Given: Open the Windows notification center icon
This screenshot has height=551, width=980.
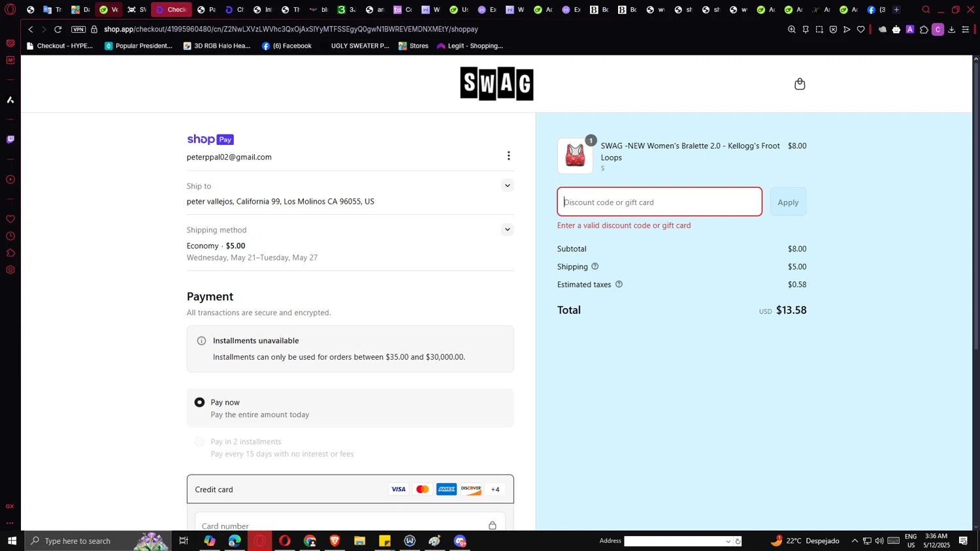Looking at the screenshot, I should (x=964, y=541).
